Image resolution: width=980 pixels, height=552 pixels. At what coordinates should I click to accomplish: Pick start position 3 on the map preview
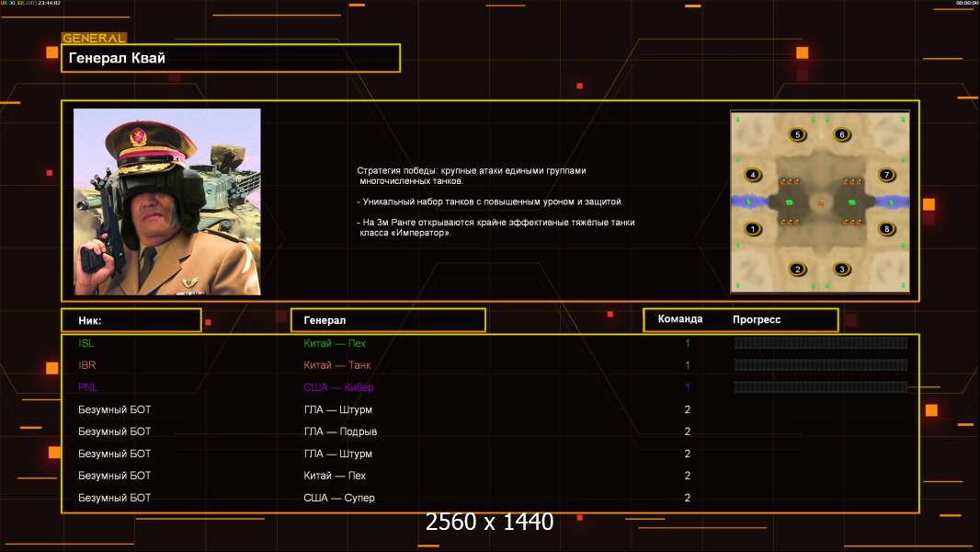(x=841, y=269)
